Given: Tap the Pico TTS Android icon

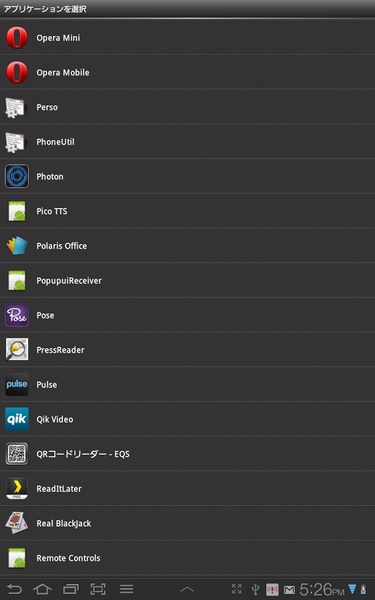Looking at the screenshot, I should tap(17, 211).
